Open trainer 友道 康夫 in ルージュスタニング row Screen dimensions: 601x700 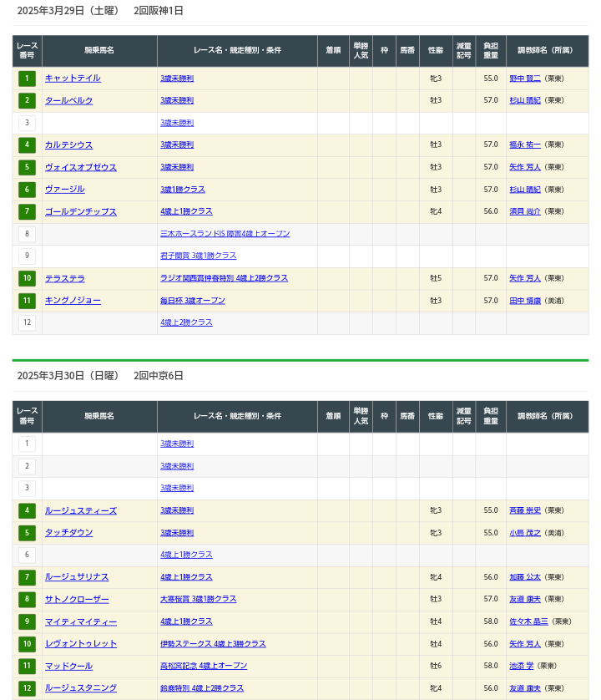tap(525, 688)
